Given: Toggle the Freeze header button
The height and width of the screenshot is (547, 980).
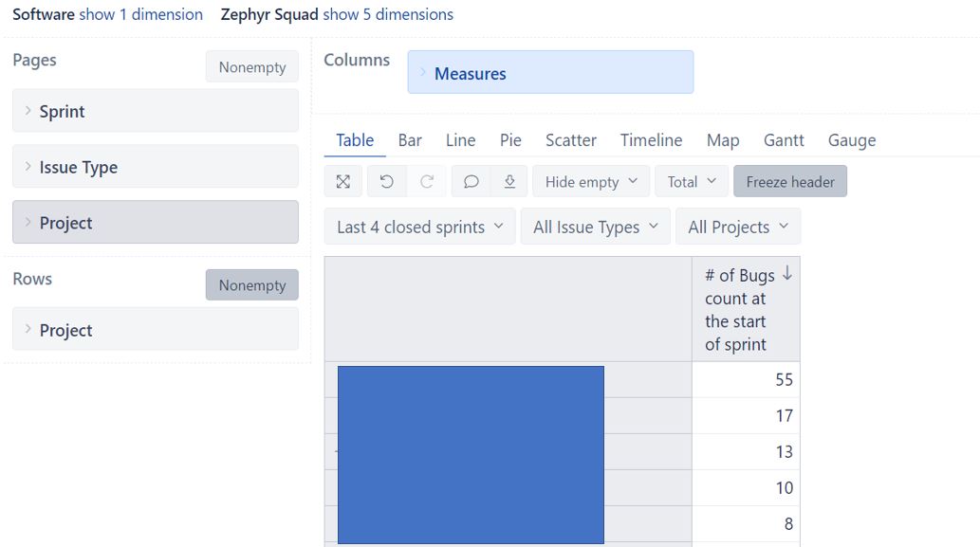Looking at the screenshot, I should coord(790,182).
